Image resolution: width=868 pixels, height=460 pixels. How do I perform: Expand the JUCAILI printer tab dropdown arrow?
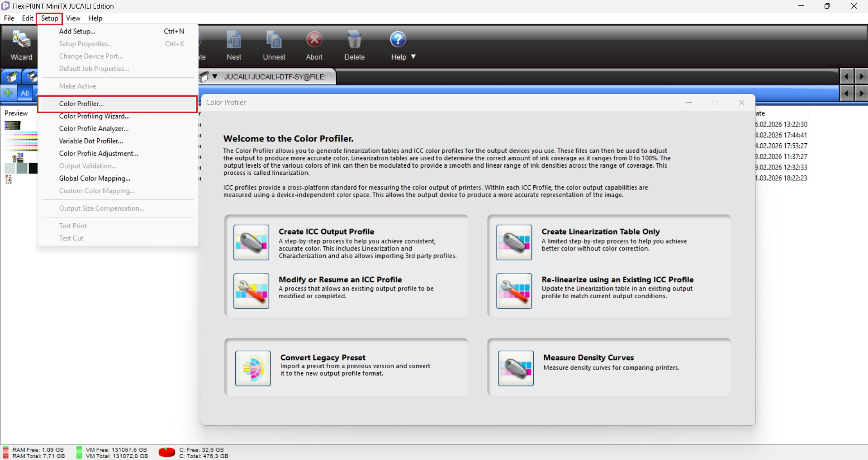click(215, 77)
